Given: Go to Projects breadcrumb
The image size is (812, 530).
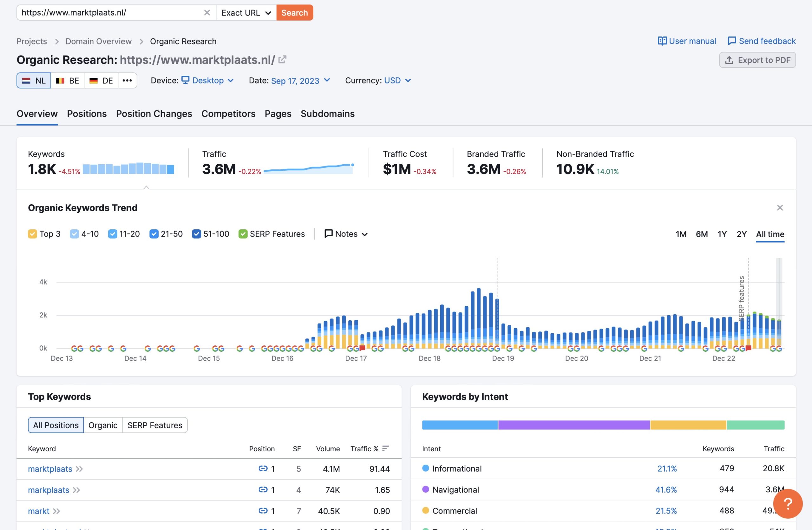Looking at the screenshot, I should tap(32, 41).
